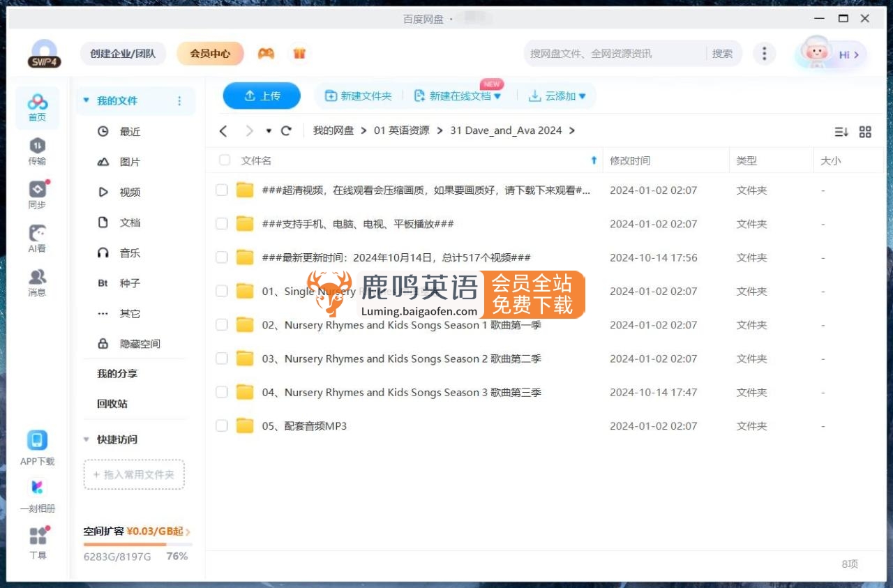
Task: Check the ###支持手机、电脑 folder checkbox
Action: click(x=222, y=224)
